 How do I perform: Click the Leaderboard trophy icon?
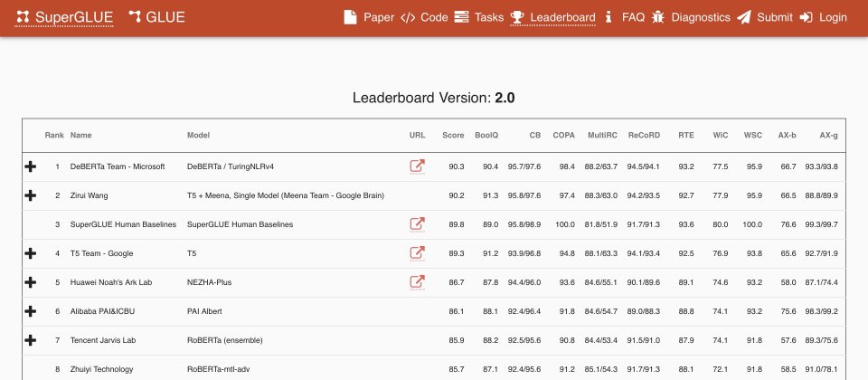coord(517,17)
